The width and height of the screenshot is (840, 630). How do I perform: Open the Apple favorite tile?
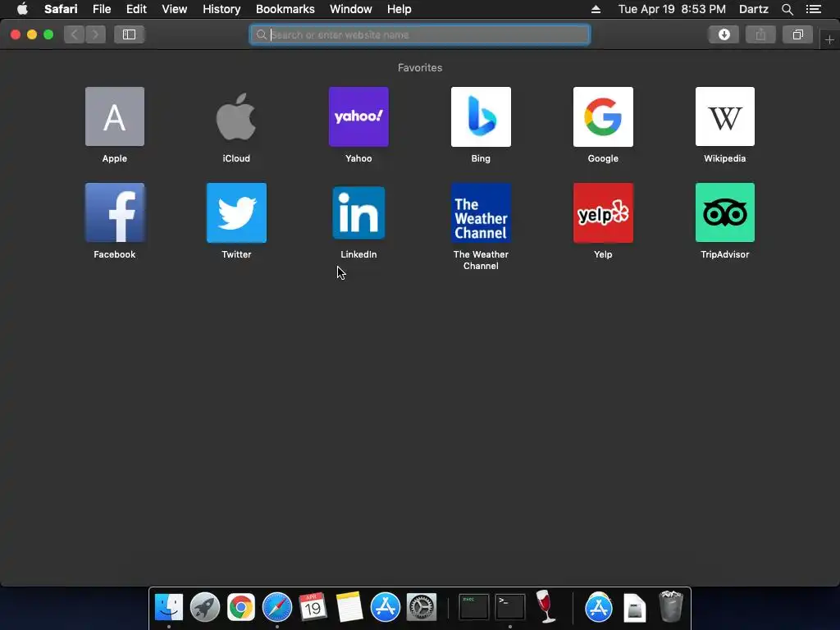point(115,116)
